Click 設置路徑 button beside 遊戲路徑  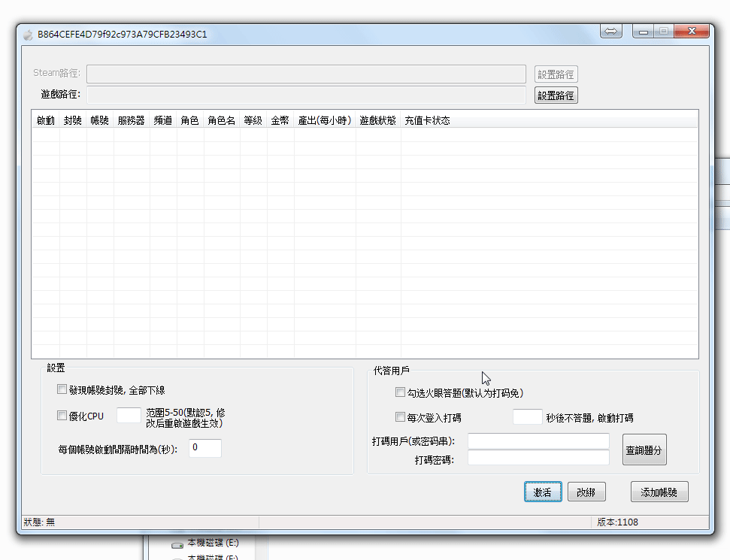[x=556, y=95]
